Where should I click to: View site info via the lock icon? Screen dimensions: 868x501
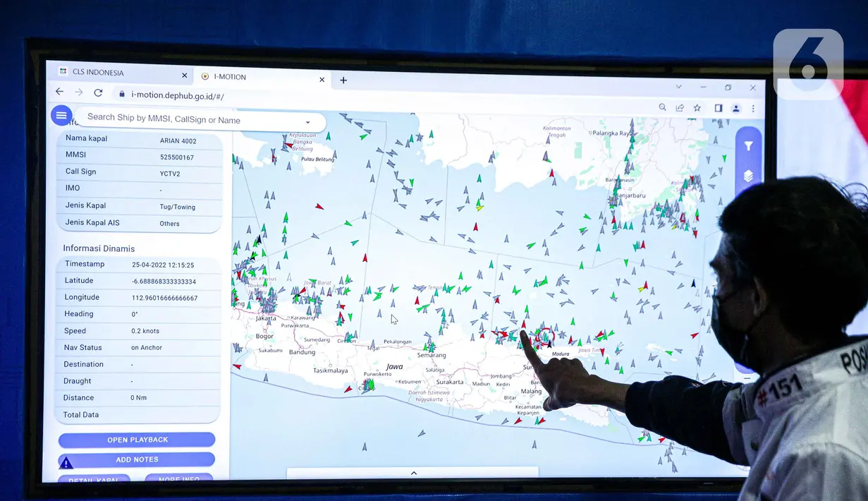[121, 94]
